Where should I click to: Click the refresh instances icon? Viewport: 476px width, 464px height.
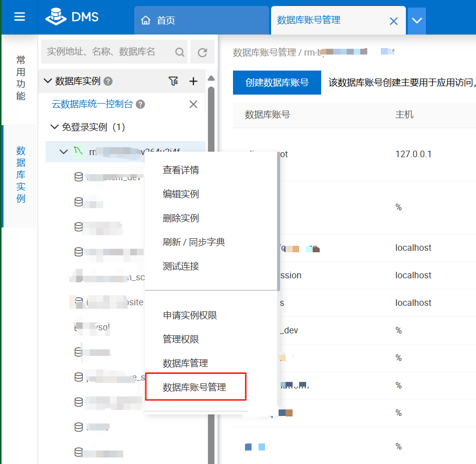[202, 52]
